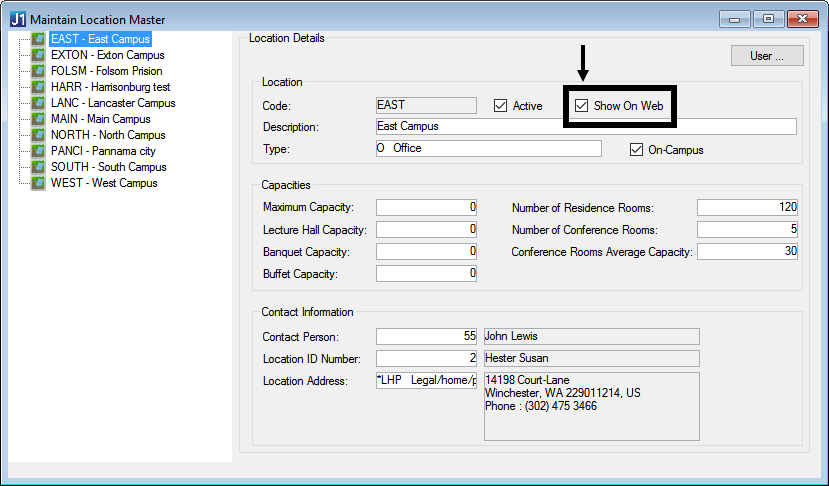Click the FOLSM Folsom Prision tree icon
The height and width of the screenshot is (486, 829).
point(38,71)
